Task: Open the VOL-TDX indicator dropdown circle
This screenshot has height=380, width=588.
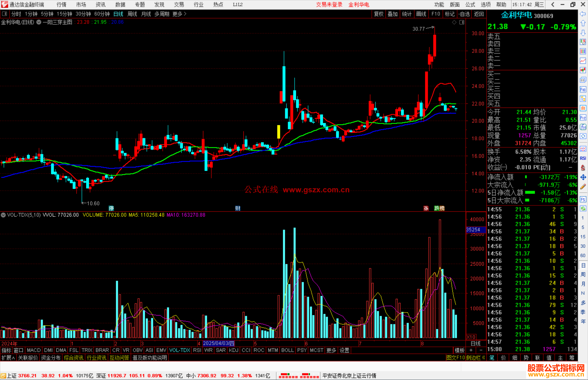Action: (3, 215)
